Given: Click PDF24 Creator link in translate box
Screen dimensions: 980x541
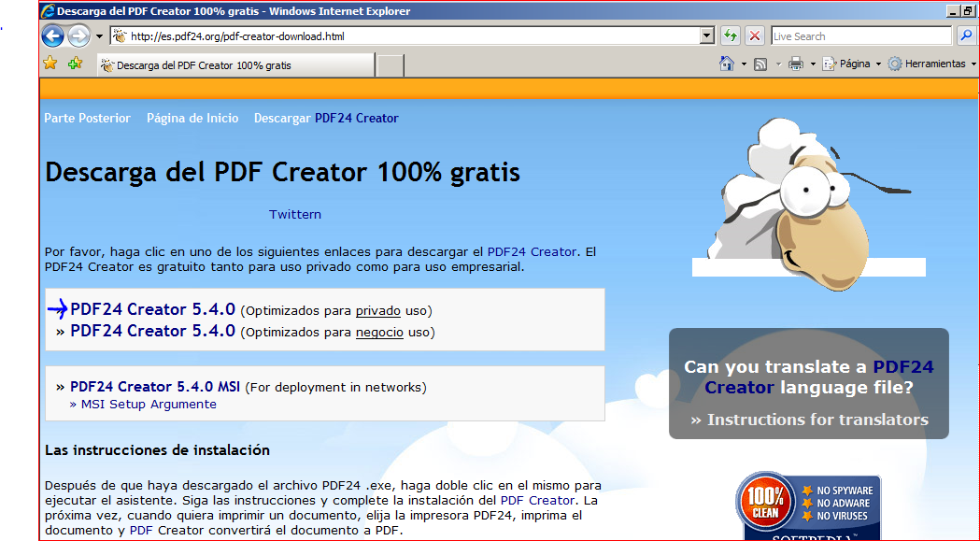Looking at the screenshot, I should pos(819,377).
